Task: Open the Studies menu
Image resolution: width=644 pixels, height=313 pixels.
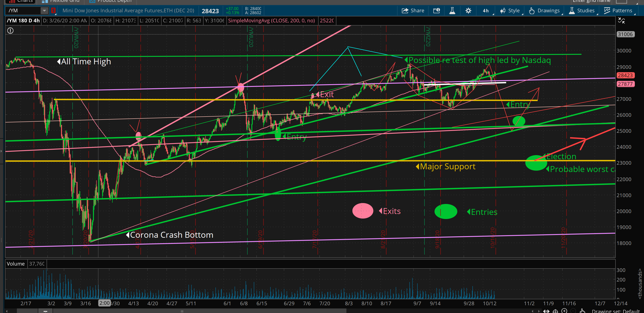Action: [x=582, y=10]
